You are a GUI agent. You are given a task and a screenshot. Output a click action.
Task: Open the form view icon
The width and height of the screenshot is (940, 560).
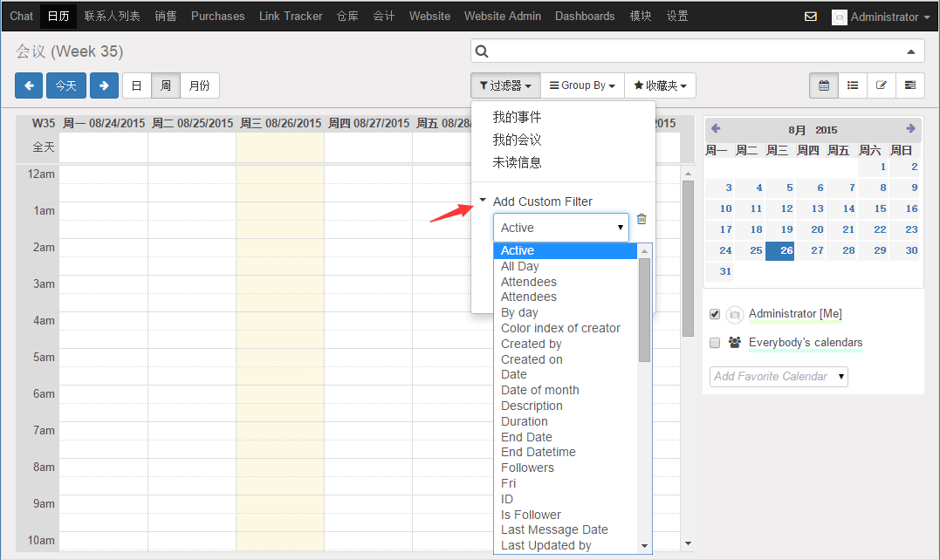click(882, 85)
